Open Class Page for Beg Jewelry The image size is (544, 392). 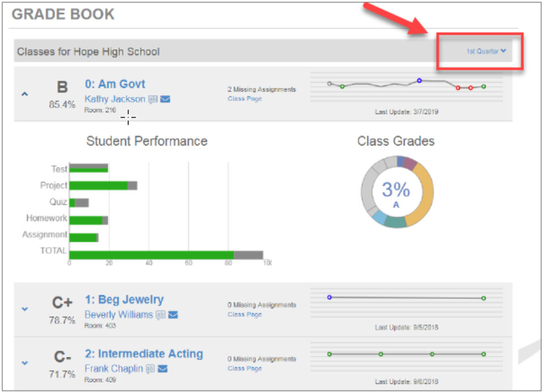pyautogui.click(x=244, y=314)
